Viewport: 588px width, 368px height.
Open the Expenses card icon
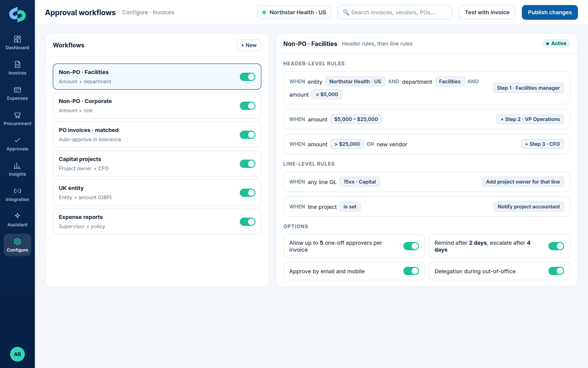point(17,90)
